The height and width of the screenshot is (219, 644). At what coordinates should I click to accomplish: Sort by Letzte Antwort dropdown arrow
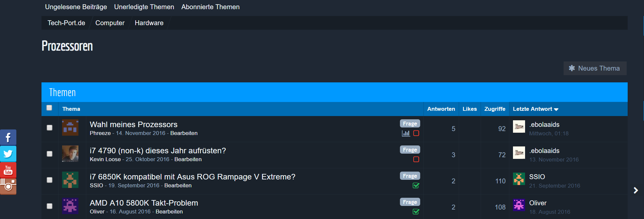tap(556, 109)
